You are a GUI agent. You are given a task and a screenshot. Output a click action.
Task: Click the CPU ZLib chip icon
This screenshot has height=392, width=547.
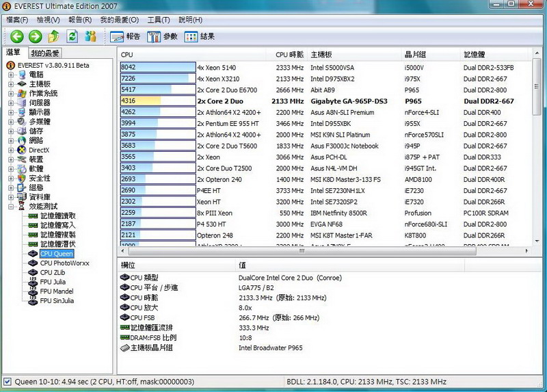[33, 272]
